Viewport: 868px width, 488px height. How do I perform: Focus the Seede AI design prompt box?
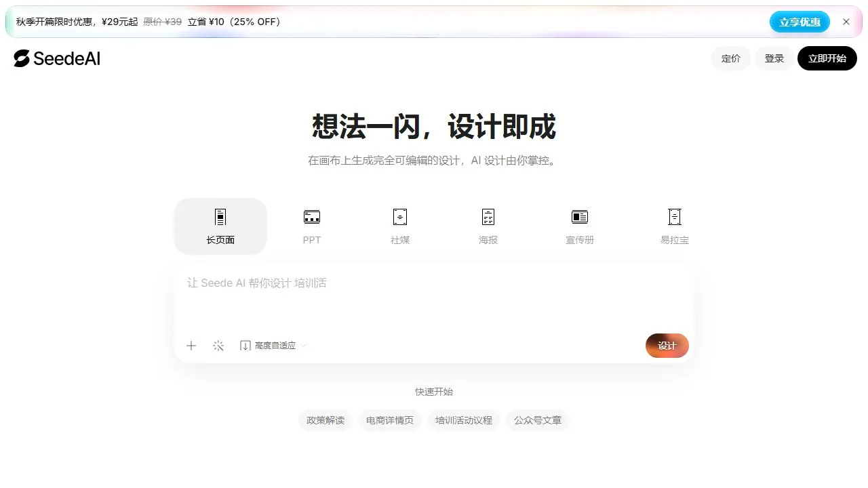click(x=434, y=298)
